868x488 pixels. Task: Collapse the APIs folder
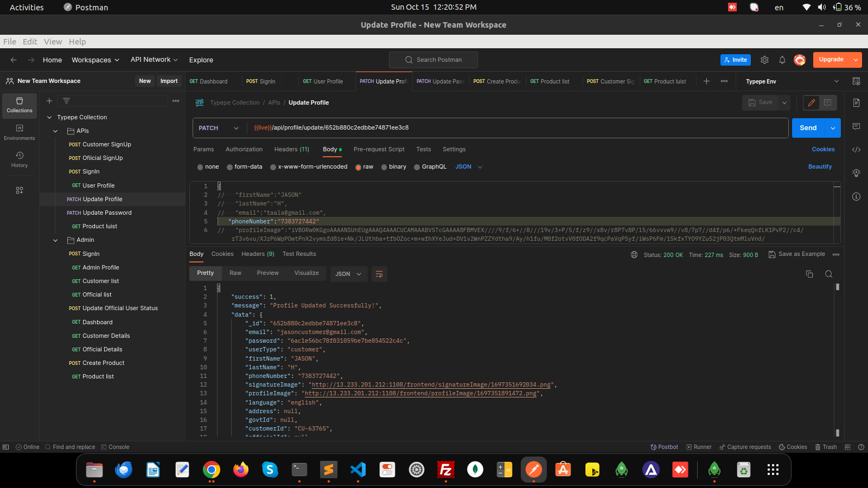point(55,131)
